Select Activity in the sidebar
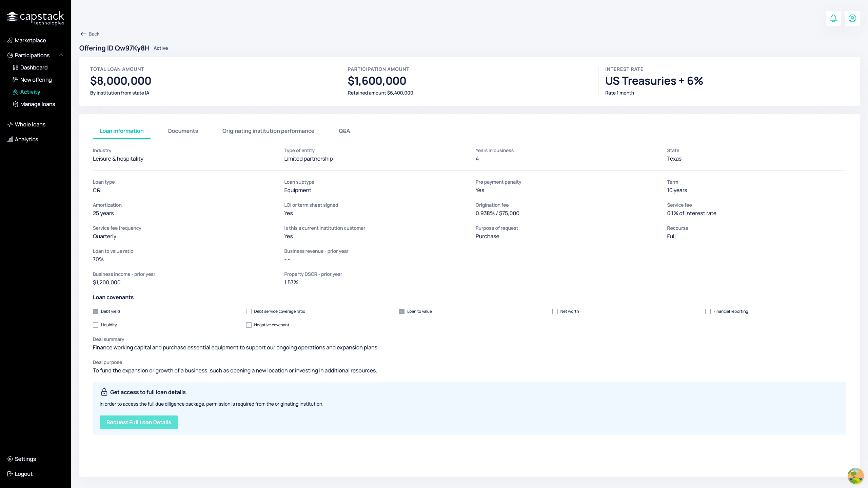This screenshot has height=488, width=868. (30, 92)
